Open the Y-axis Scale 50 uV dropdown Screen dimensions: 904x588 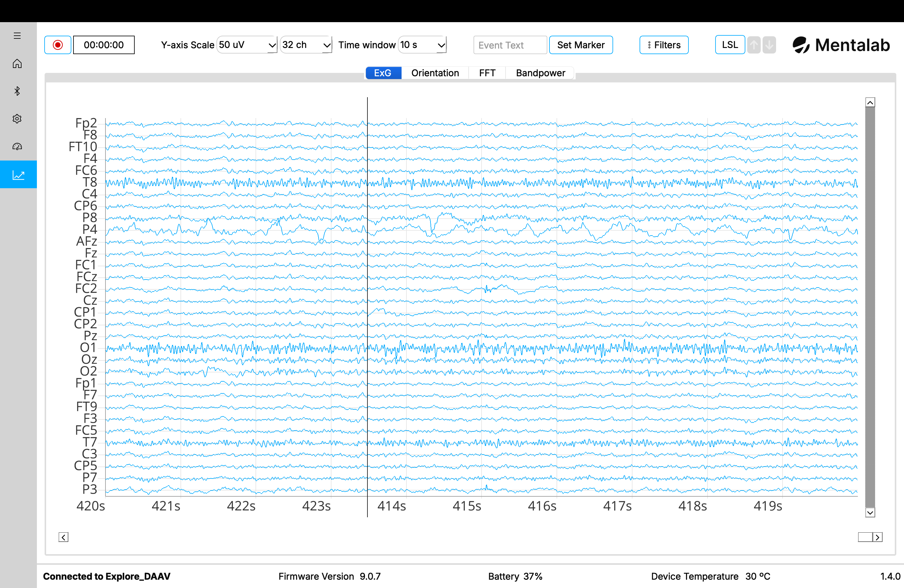247,45
